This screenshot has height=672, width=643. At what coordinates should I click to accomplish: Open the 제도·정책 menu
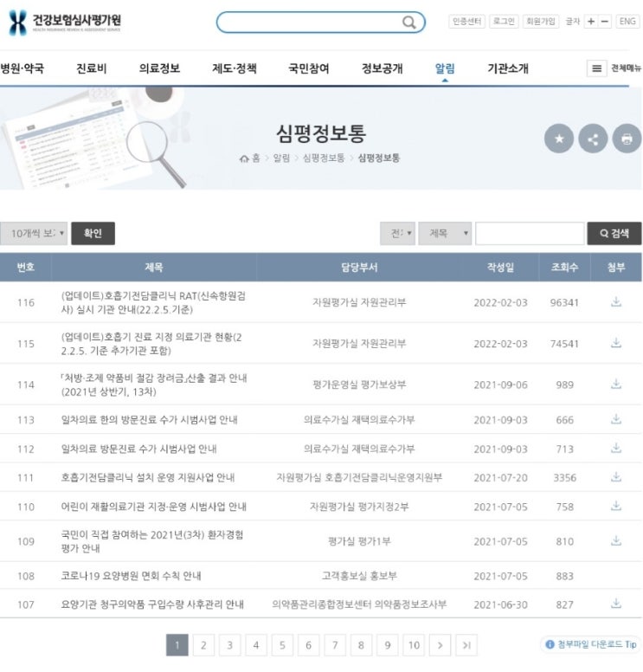pos(235,68)
